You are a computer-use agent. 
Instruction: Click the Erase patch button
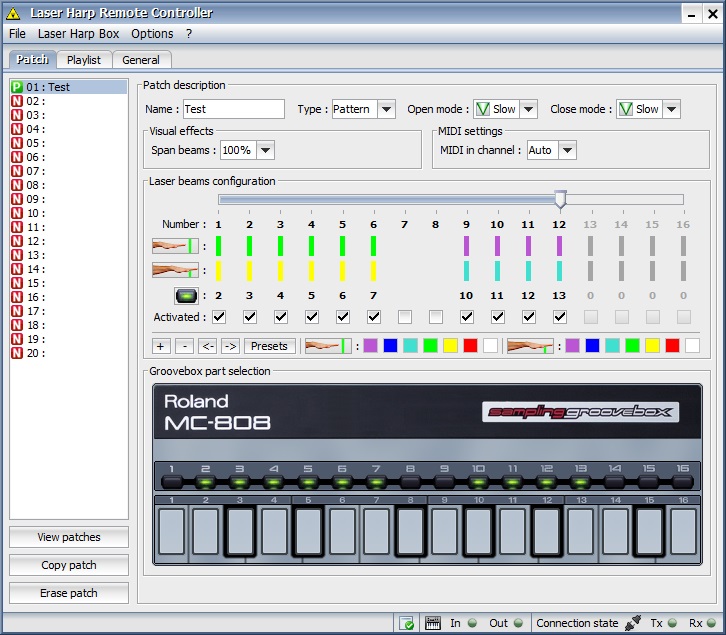pyautogui.click(x=69, y=593)
